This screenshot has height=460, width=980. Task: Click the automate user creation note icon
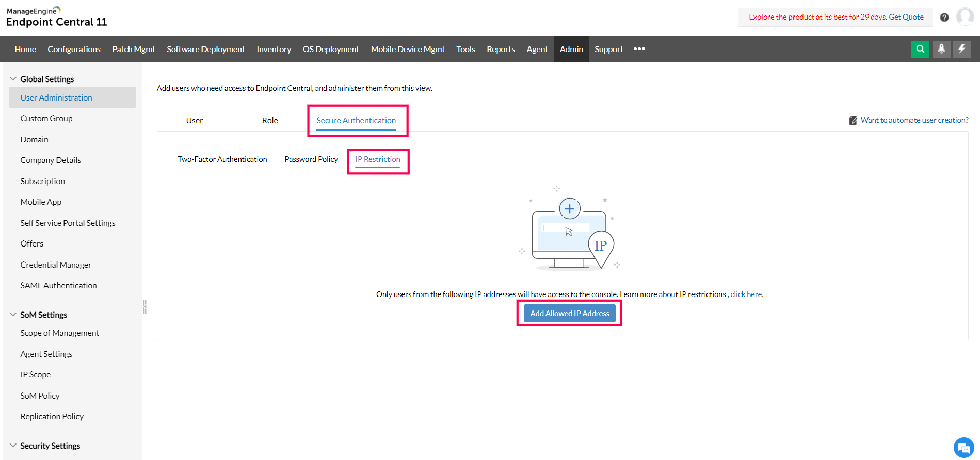tap(853, 120)
